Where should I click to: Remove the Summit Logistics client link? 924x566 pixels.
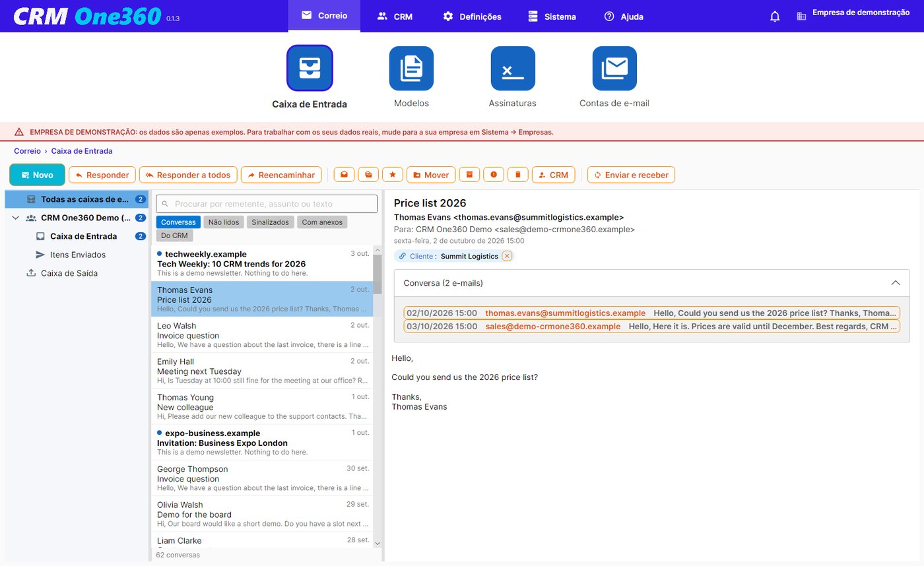pyautogui.click(x=506, y=256)
